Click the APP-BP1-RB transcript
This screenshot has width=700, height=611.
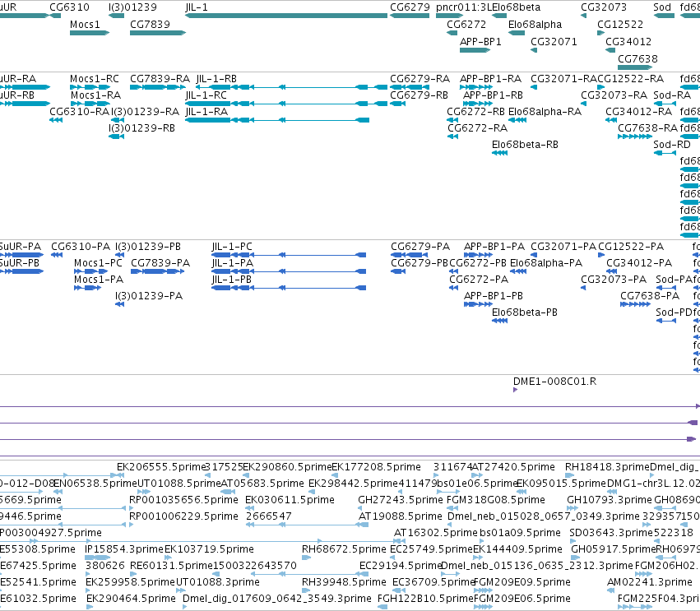pos(478,104)
